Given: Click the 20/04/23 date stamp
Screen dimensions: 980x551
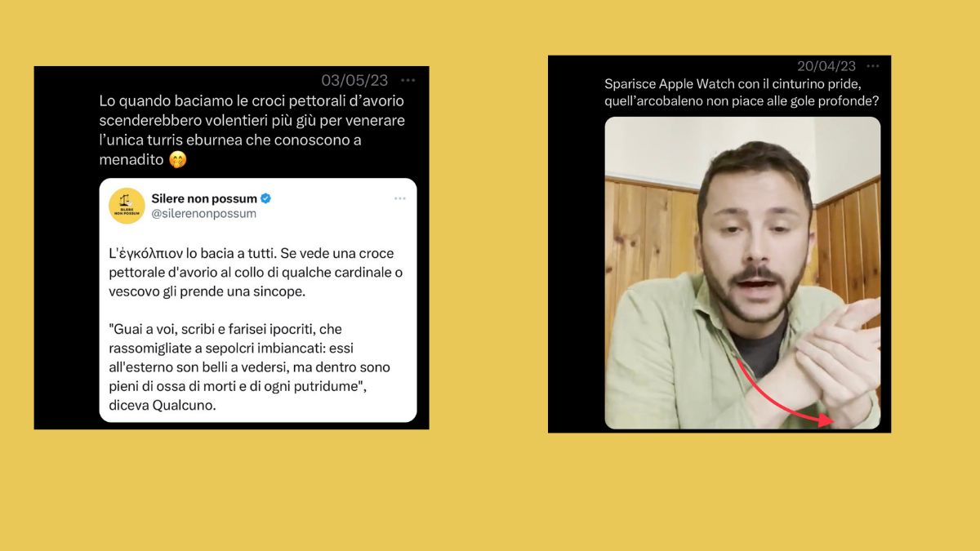Looking at the screenshot, I should [x=826, y=66].
